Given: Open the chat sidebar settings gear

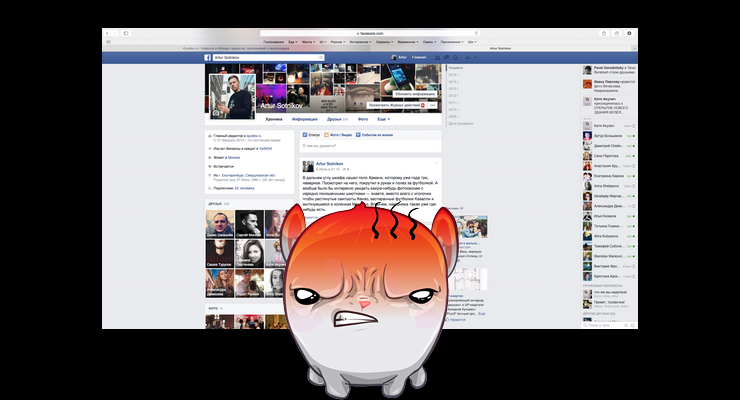Looking at the screenshot, I should pos(626,325).
